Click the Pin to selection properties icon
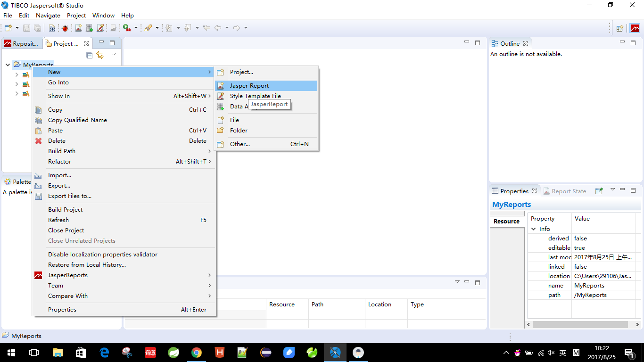Screen dimensions: 644x362 [x=599, y=191]
